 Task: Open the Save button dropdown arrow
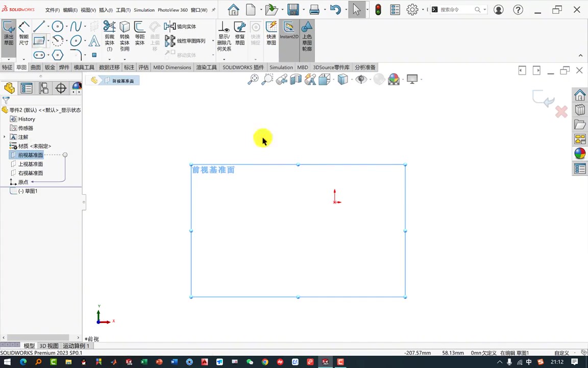pos(303,10)
